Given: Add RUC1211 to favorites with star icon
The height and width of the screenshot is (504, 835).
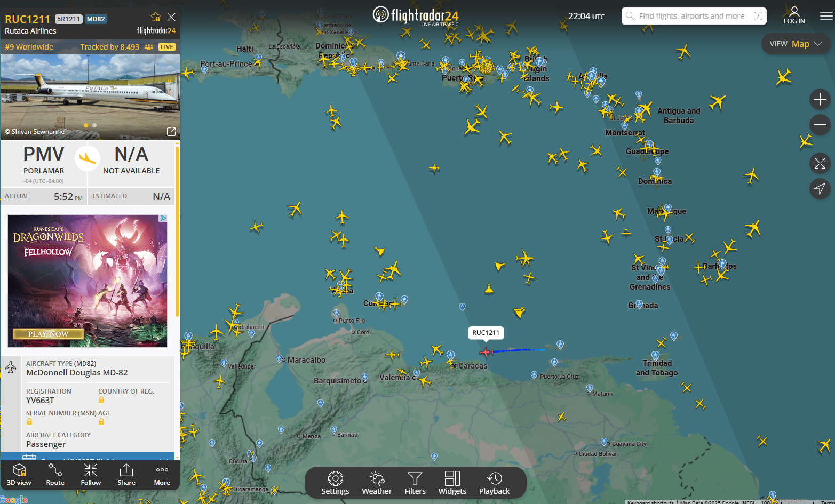Looking at the screenshot, I should click(155, 17).
